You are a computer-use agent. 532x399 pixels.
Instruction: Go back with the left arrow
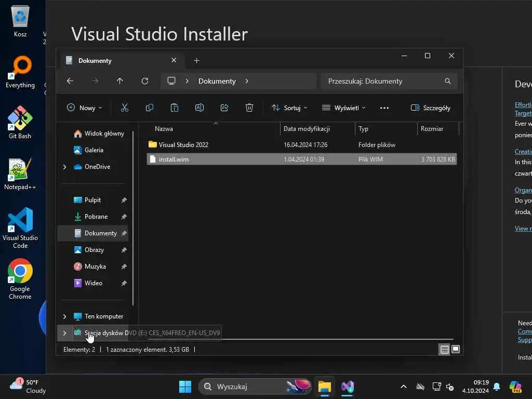70,81
